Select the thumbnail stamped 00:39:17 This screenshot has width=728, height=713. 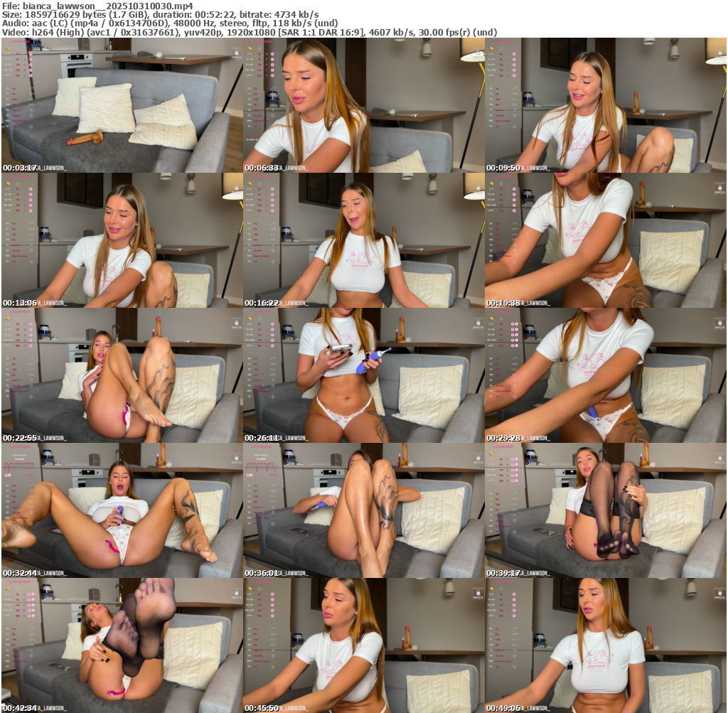(x=606, y=510)
